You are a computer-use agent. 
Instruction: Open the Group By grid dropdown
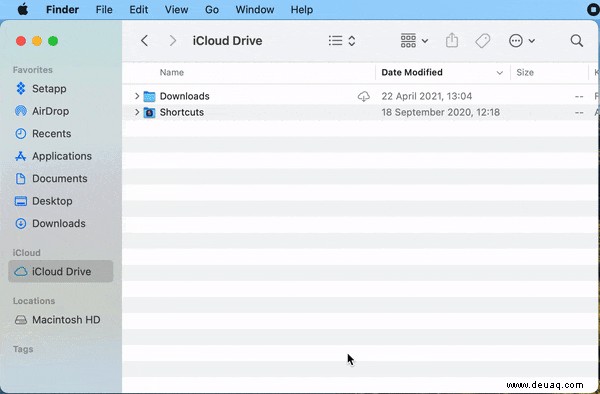[414, 41]
